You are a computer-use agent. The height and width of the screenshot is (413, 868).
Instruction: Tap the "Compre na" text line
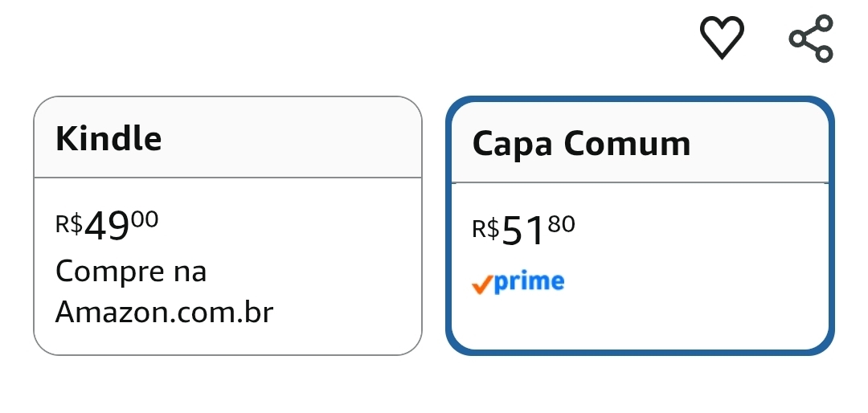coord(131,272)
